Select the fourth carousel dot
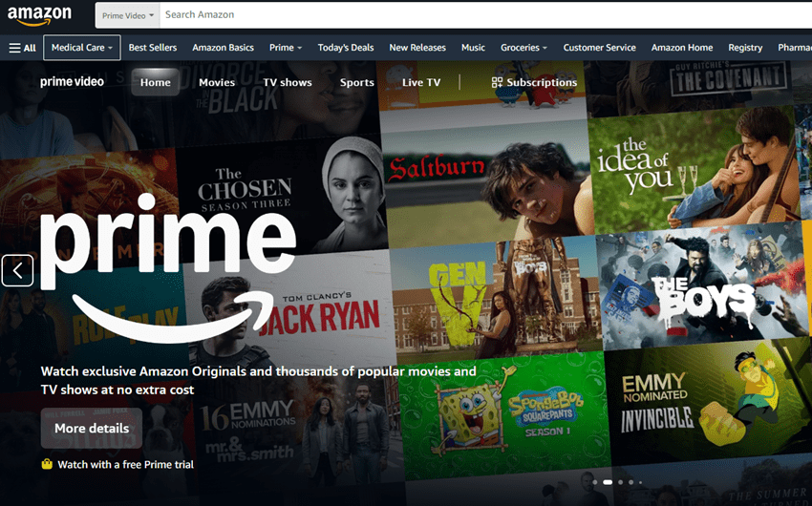 click(630, 482)
